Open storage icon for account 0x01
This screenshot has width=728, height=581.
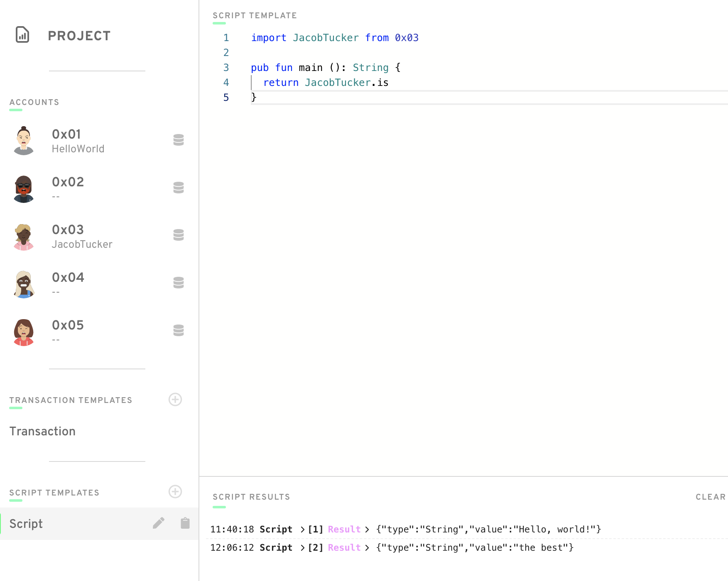click(179, 140)
